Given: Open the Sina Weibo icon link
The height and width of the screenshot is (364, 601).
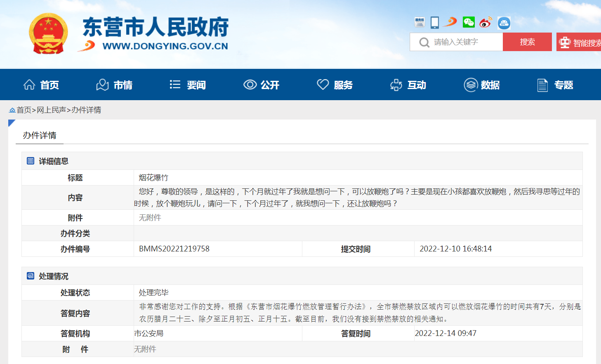Looking at the screenshot, I should point(486,22).
